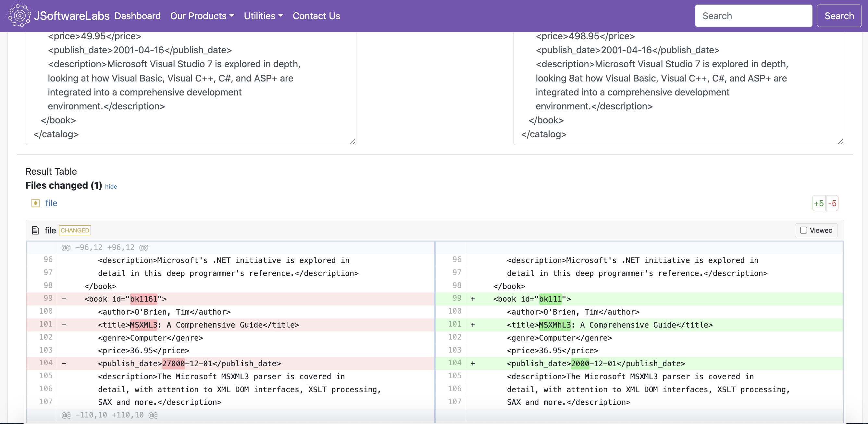Click hunk header @@ -110,10 +110,10 @@
868x424 pixels.
point(109,415)
